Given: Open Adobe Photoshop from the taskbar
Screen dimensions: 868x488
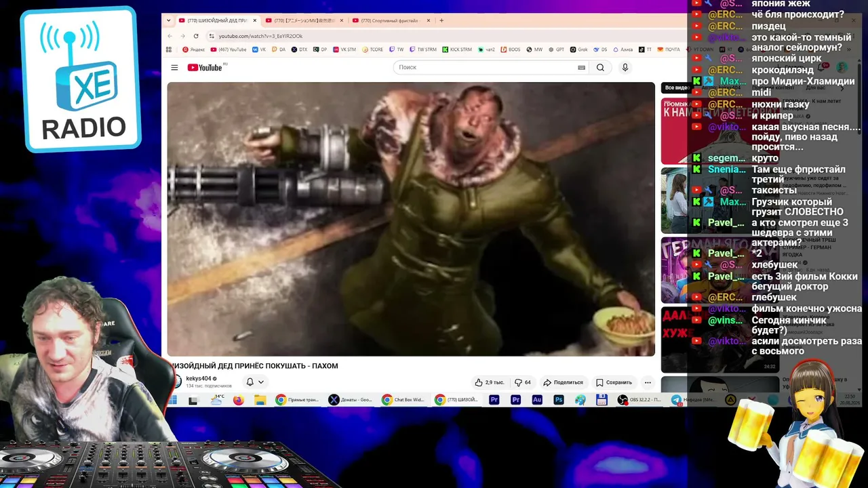Looking at the screenshot, I should [x=559, y=400].
